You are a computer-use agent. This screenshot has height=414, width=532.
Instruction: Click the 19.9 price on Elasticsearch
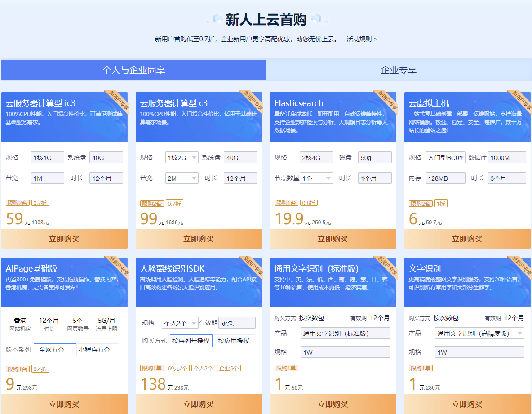289,218
